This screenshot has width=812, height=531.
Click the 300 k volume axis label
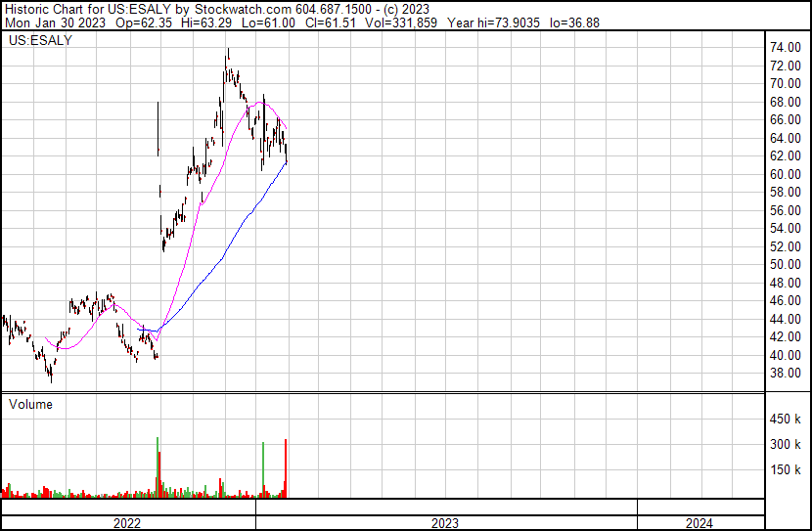[786, 445]
